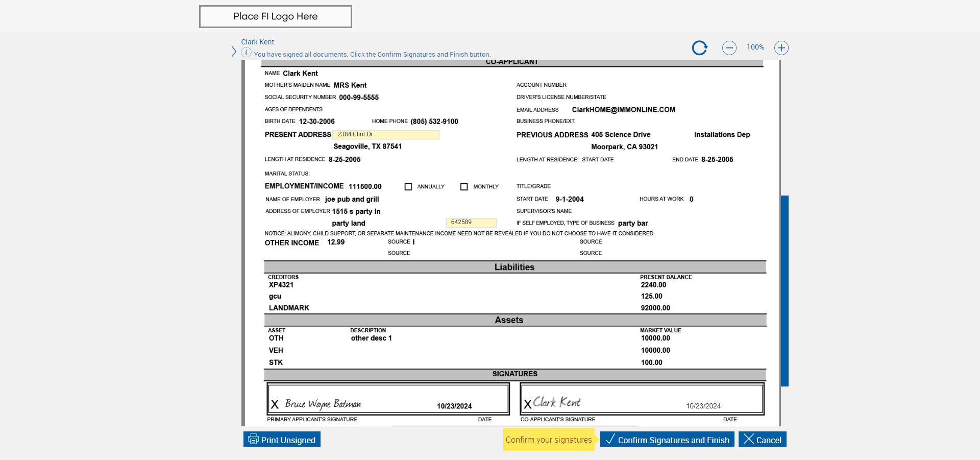980x460 pixels.
Task: Click Confirm Signatures and Finish
Action: (668, 440)
